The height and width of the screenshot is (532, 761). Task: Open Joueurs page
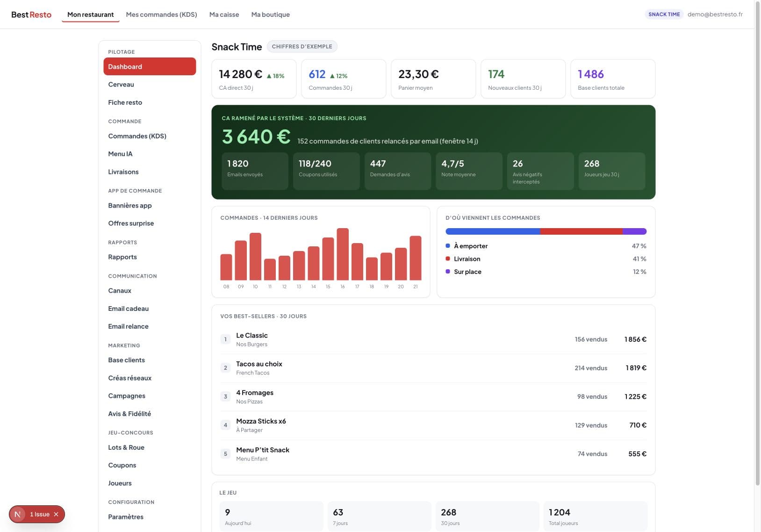(x=150, y=483)
